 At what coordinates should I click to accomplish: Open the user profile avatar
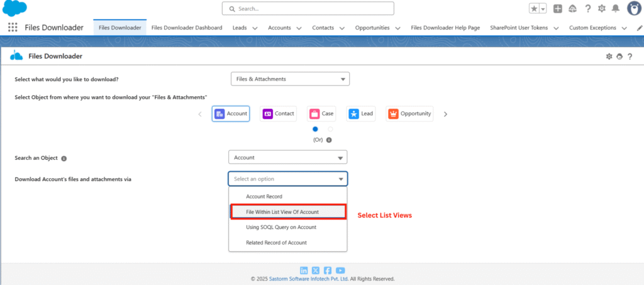[635, 8]
